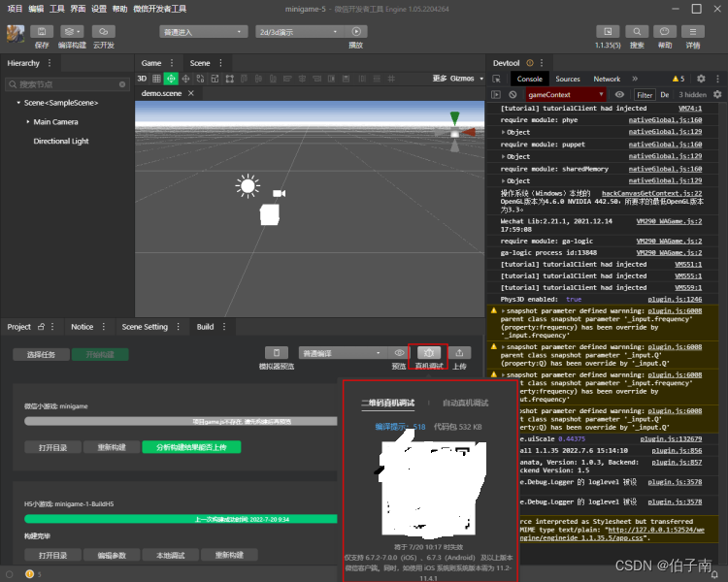Open Devtool settings gear icon

(701, 79)
